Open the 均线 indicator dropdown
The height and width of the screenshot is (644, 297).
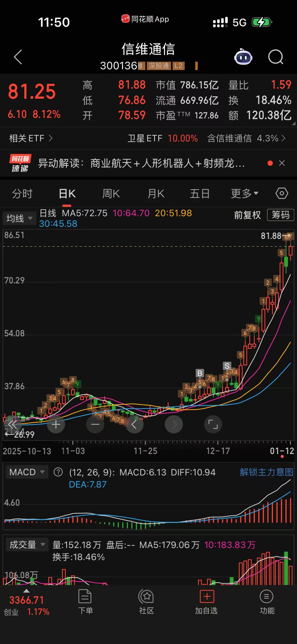tap(20, 218)
